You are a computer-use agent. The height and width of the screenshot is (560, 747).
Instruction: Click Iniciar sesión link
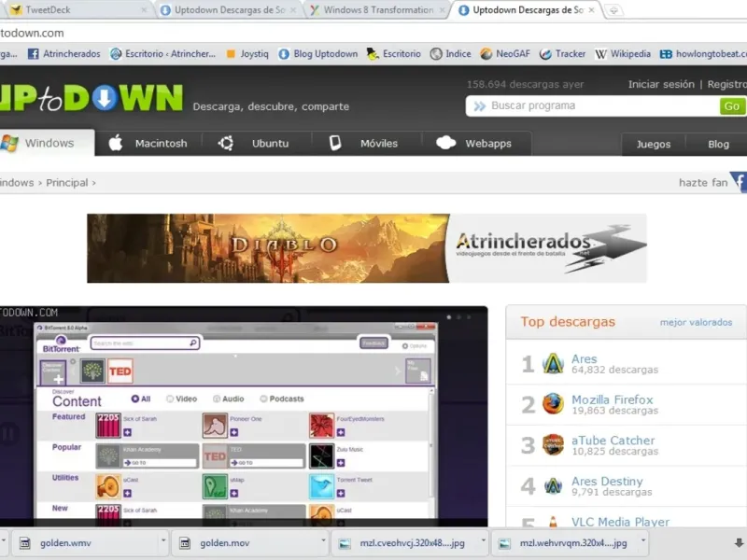[661, 84]
